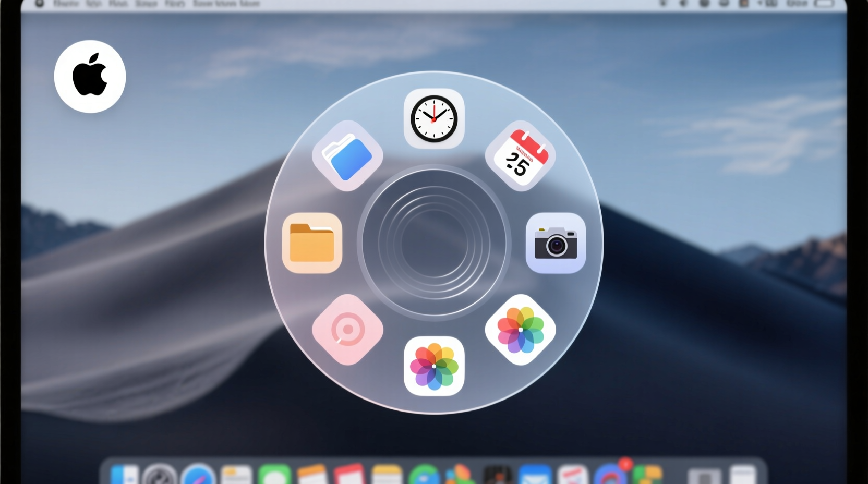Open Safari compass icon in the Dock
868x484 pixels.
click(198, 474)
